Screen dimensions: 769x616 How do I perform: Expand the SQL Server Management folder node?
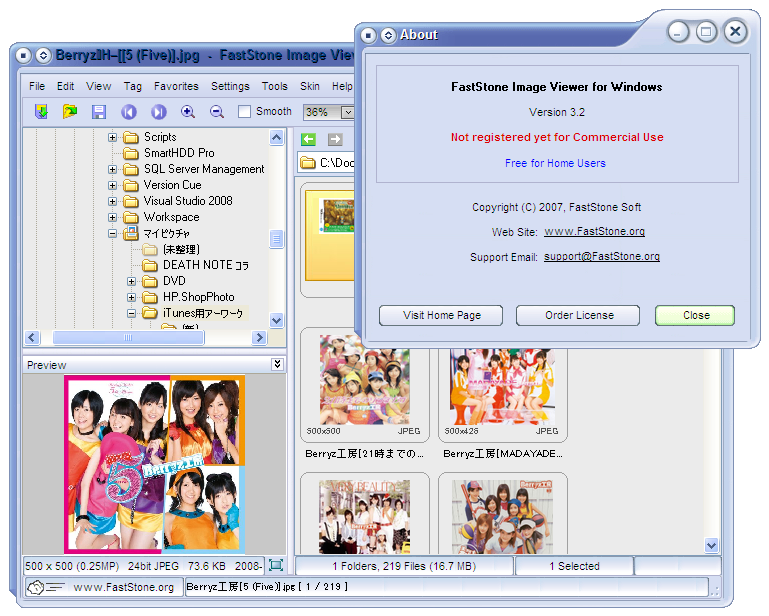point(112,170)
